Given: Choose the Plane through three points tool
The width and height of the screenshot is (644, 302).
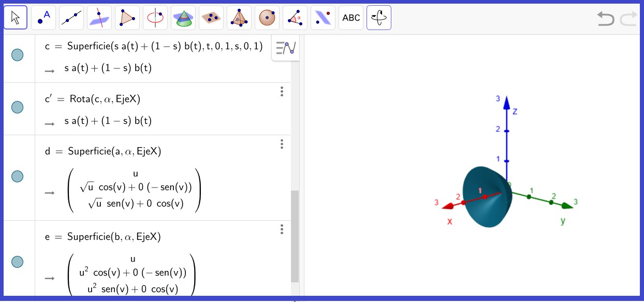Looking at the screenshot, I should (x=211, y=18).
